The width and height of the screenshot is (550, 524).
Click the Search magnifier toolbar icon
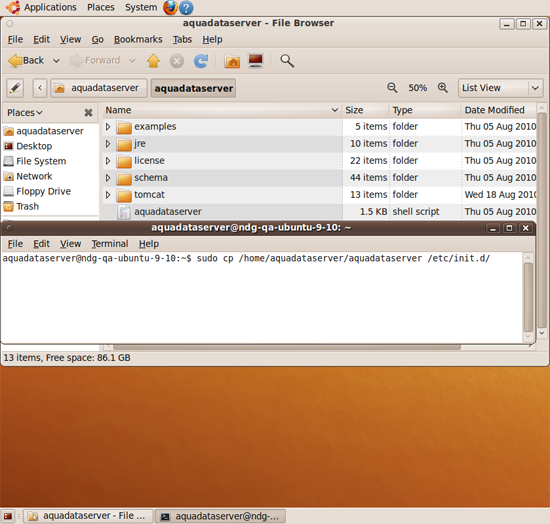tap(287, 61)
